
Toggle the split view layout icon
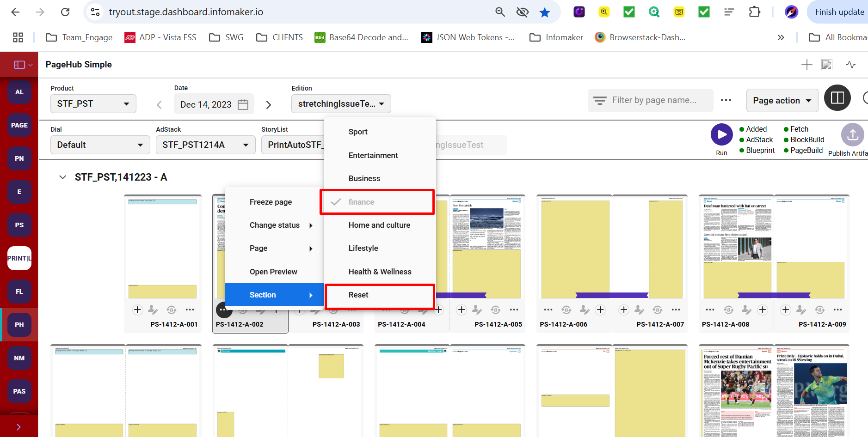pyautogui.click(x=837, y=98)
